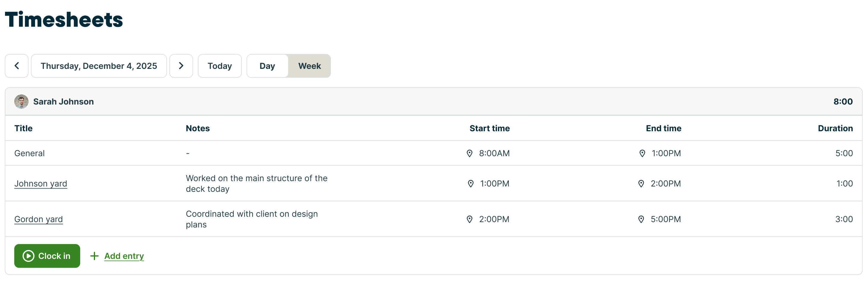This screenshot has width=868, height=288.
Task: Click the Gordon yard 3:00 duration cell
Action: click(844, 220)
